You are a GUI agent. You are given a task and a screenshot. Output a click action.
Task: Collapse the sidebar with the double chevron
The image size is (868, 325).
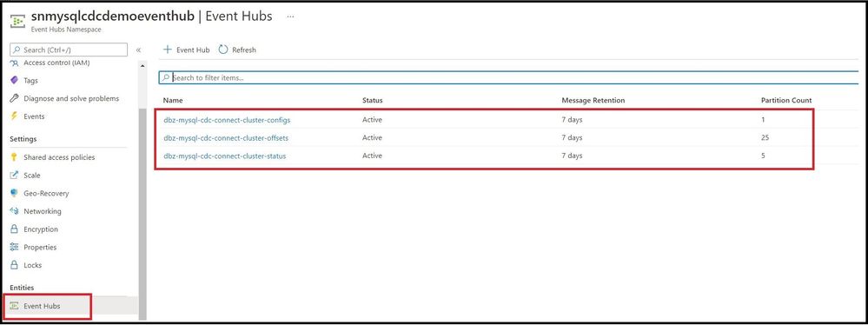point(138,50)
